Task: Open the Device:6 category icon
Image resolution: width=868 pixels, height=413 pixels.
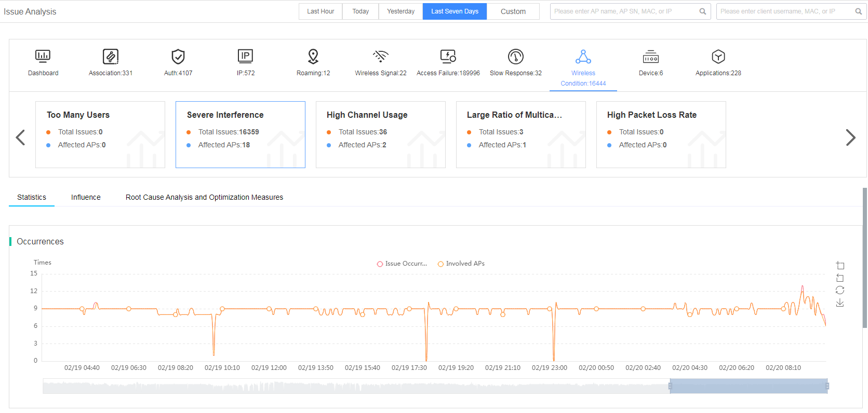Action: [x=651, y=56]
